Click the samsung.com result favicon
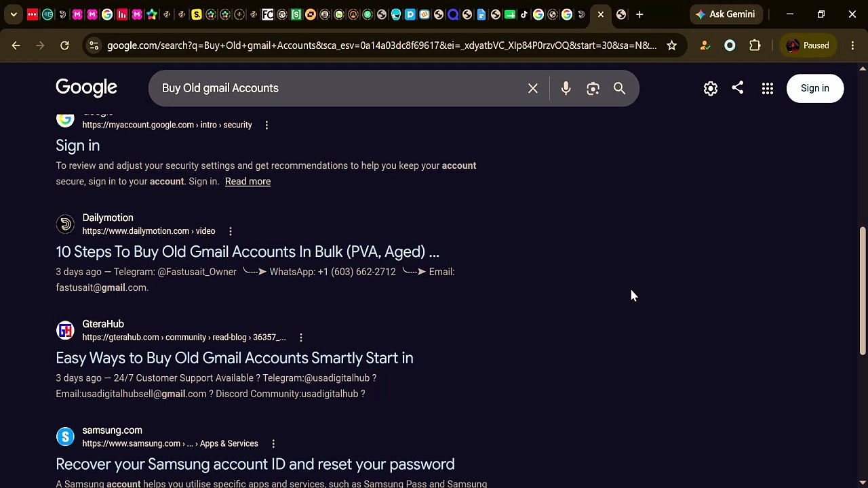Image resolution: width=868 pixels, height=488 pixels. (x=65, y=436)
